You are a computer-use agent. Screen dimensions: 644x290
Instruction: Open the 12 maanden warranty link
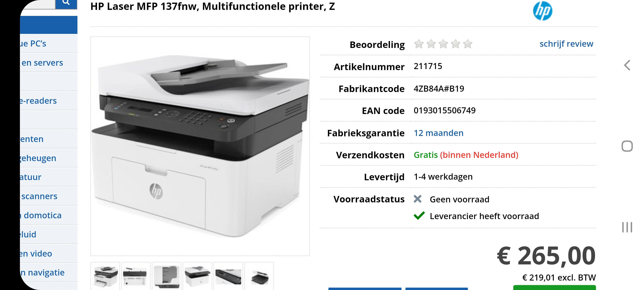(x=439, y=133)
